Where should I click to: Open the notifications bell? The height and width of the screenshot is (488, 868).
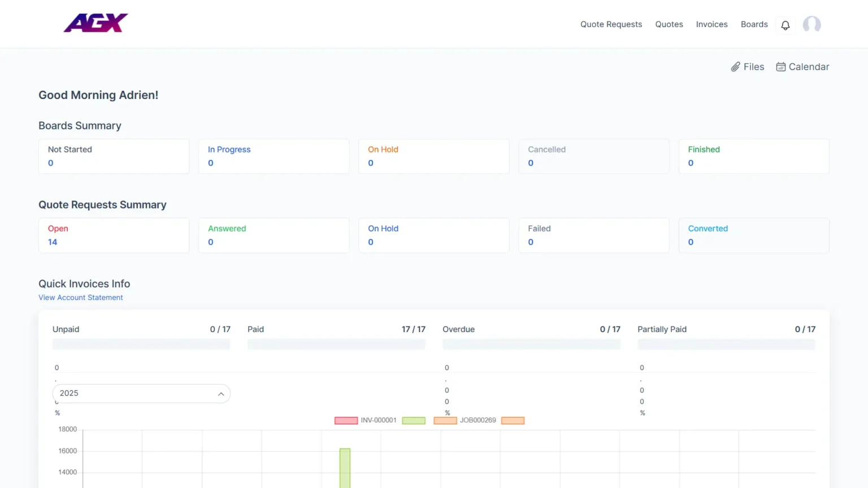tap(785, 25)
